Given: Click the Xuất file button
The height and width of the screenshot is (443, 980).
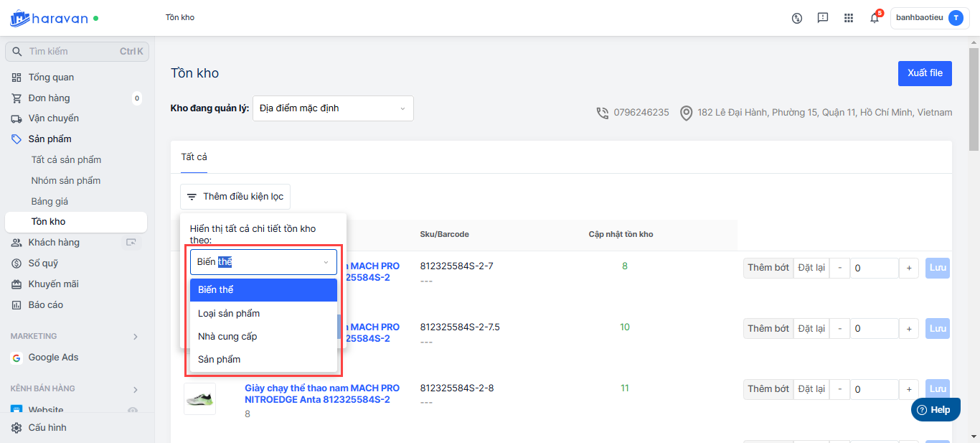Looking at the screenshot, I should pos(925,73).
